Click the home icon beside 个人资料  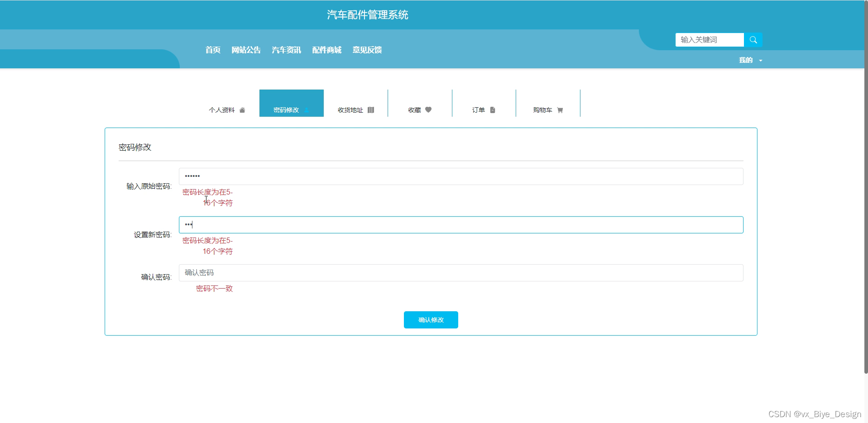coord(242,110)
